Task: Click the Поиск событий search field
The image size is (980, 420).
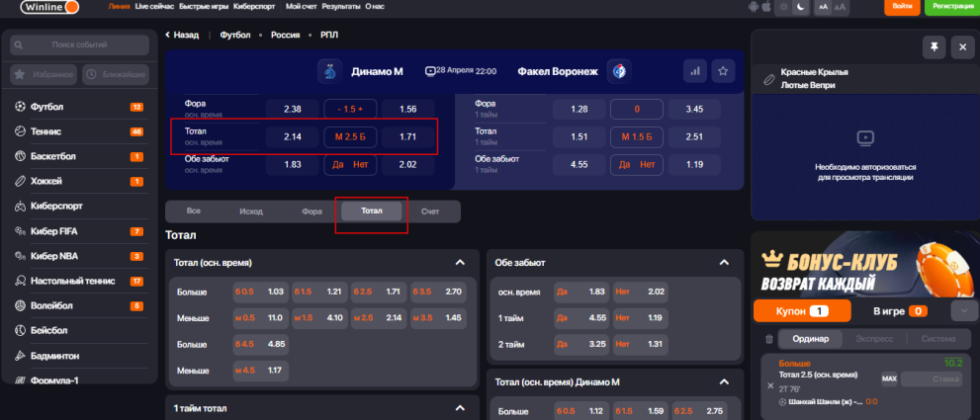Action: tap(79, 44)
